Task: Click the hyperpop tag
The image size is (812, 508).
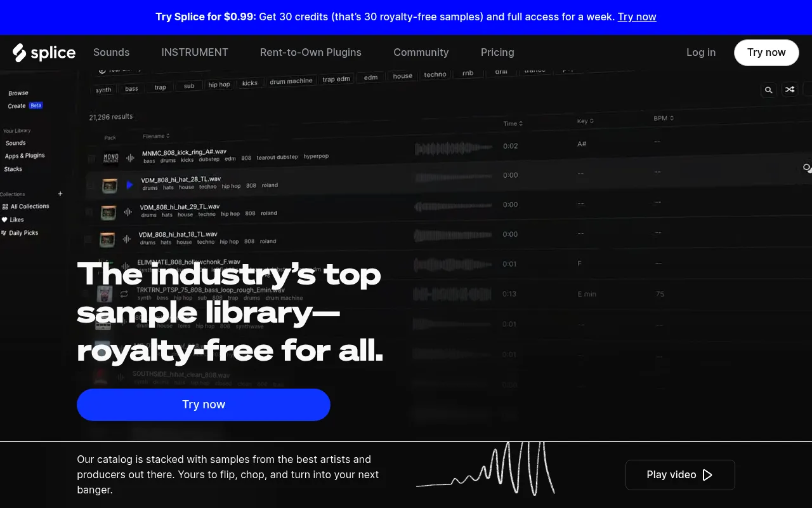Action: tap(316, 156)
